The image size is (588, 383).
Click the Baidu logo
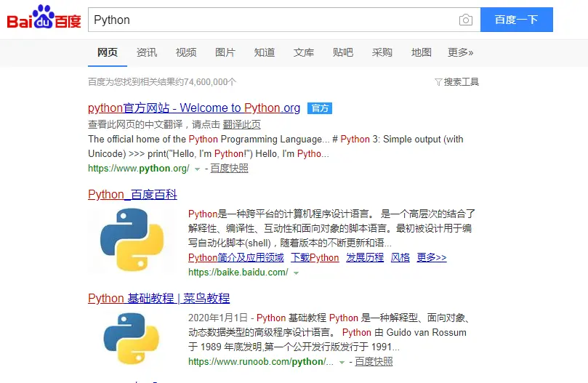[44, 17]
